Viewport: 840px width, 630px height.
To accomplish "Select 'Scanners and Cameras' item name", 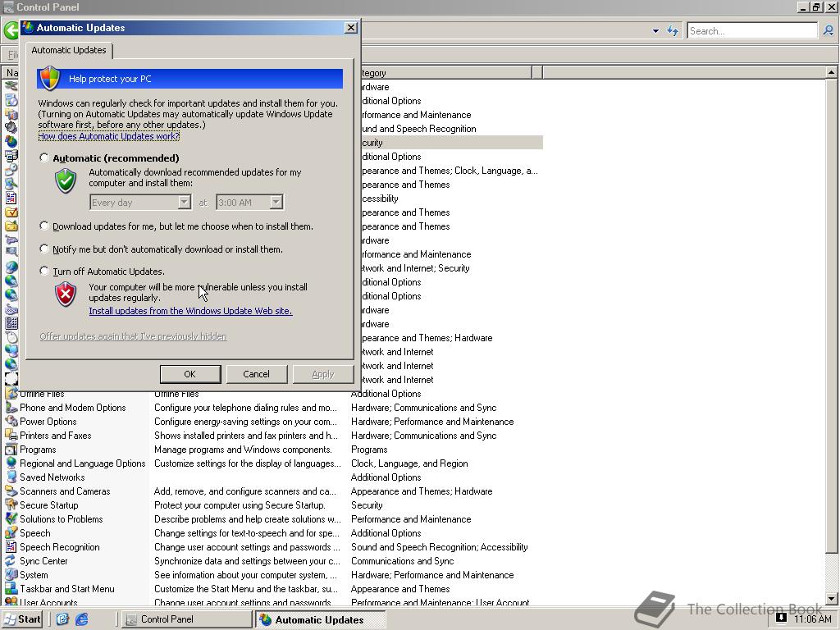I will (65, 491).
